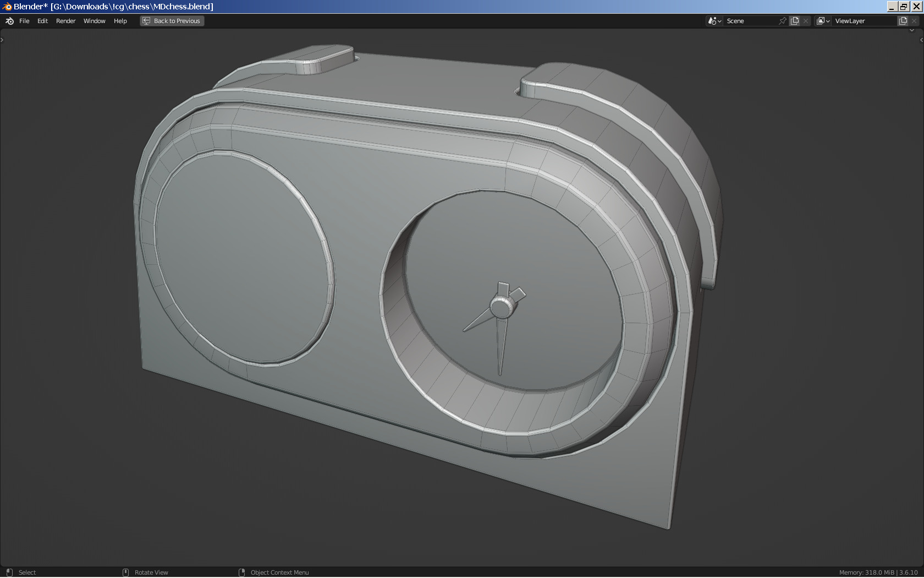This screenshot has height=578, width=924.
Task: Restore down the Blender window
Action: [x=904, y=7]
